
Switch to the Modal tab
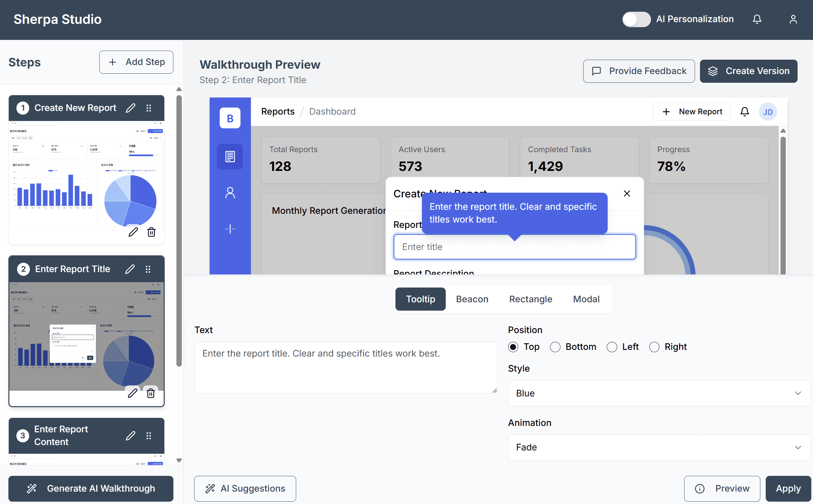(586, 299)
